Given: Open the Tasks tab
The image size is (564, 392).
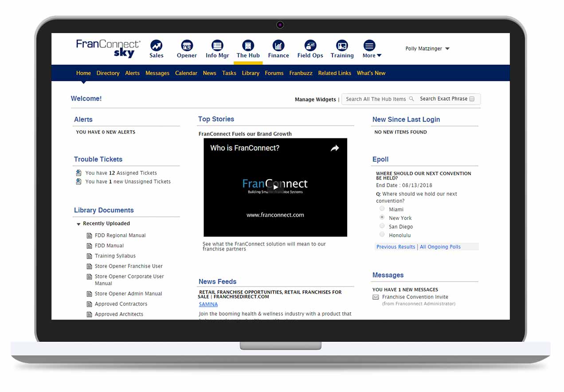Looking at the screenshot, I should [229, 73].
